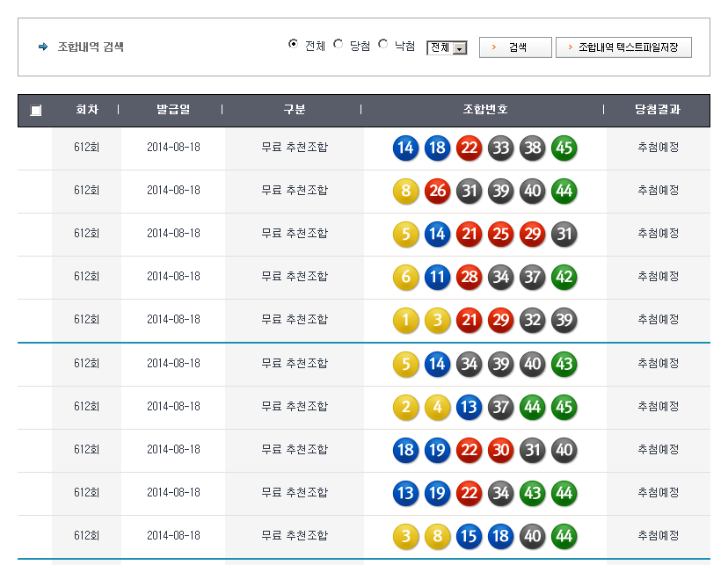
Task: Click the arrow icon beside 조합내역 검색
Action: point(43,47)
